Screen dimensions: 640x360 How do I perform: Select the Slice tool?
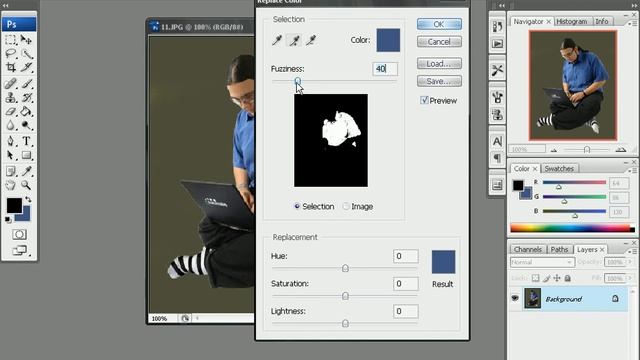pyautogui.click(x=27, y=67)
